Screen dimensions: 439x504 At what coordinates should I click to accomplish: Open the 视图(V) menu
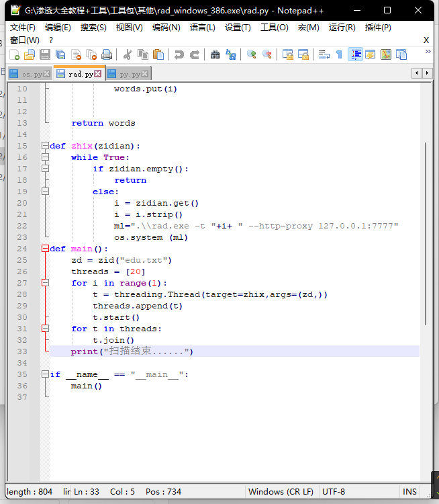(129, 28)
